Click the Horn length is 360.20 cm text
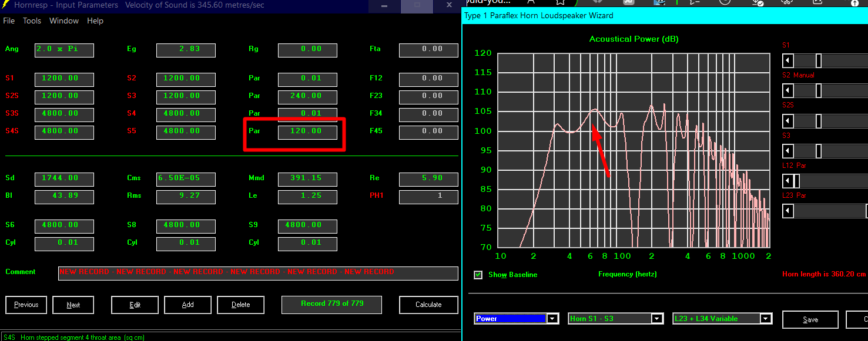Screen dimensions: 868x341 pos(825,274)
